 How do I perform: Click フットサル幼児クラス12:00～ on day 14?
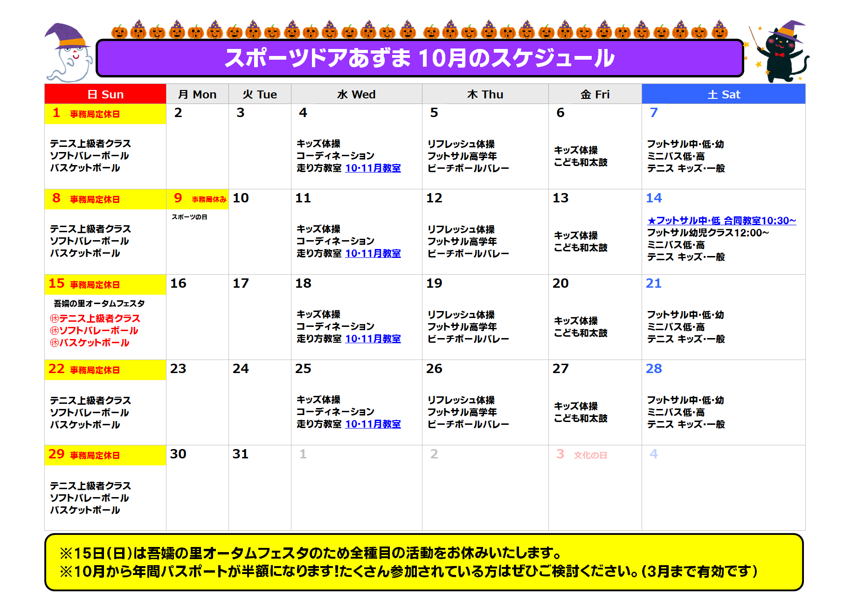(x=708, y=233)
